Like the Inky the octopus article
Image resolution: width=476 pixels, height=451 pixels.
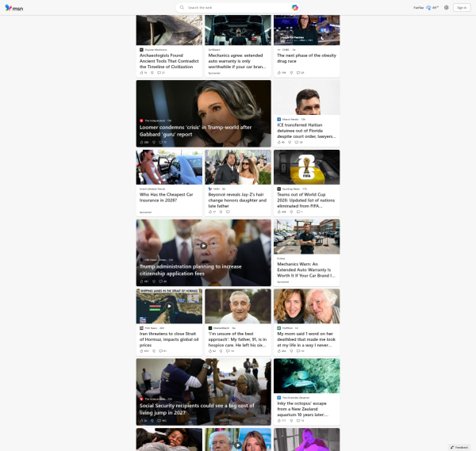(279, 421)
